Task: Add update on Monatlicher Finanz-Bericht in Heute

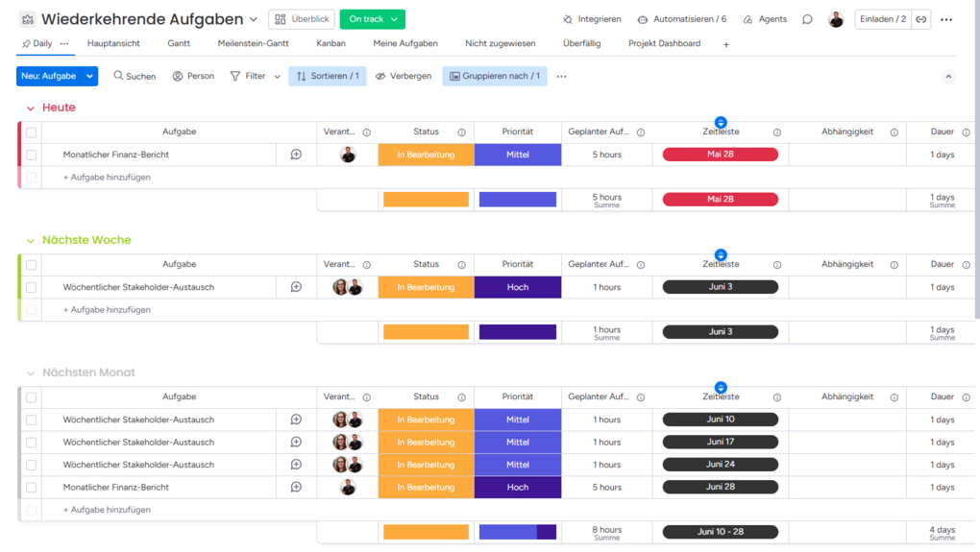Action: pos(296,155)
